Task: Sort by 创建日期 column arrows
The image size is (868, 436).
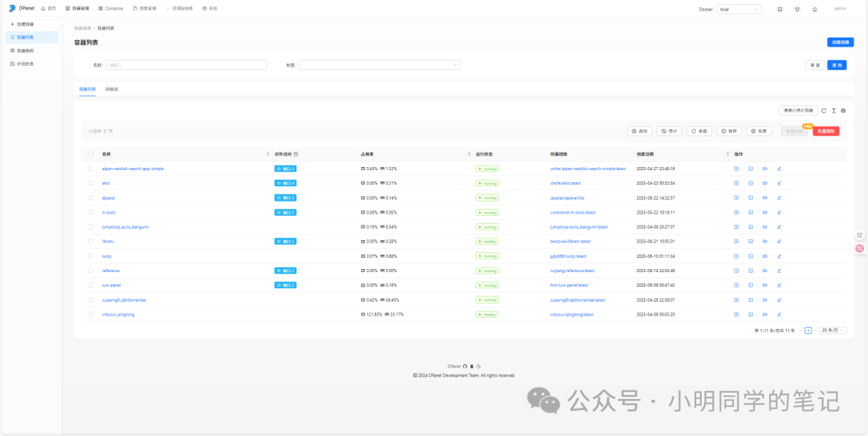Action: coord(728,154)
